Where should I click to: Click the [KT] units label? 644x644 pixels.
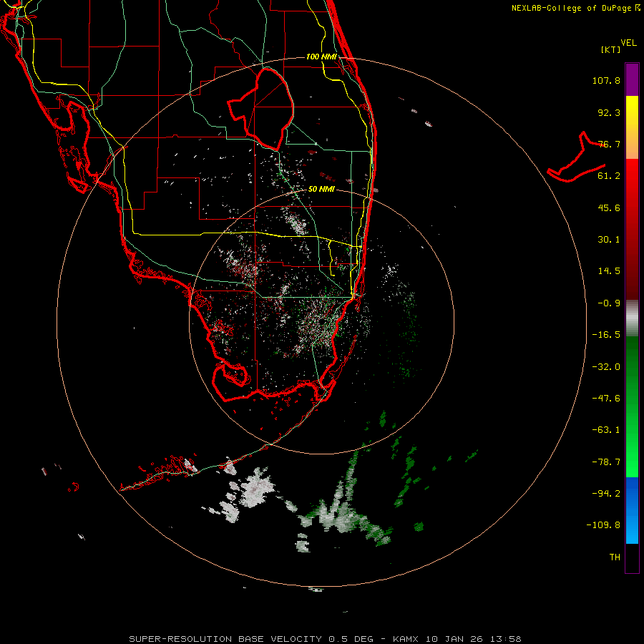click(610, 49)
